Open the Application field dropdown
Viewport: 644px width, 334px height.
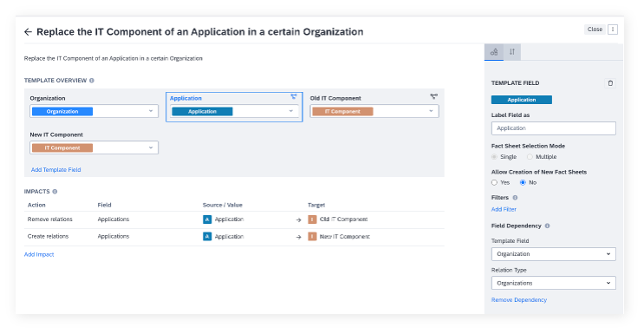tap(234, 111)
